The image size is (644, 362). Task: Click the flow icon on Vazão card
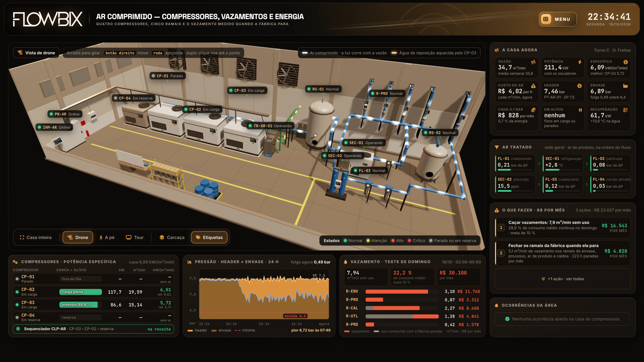point(533,62)
